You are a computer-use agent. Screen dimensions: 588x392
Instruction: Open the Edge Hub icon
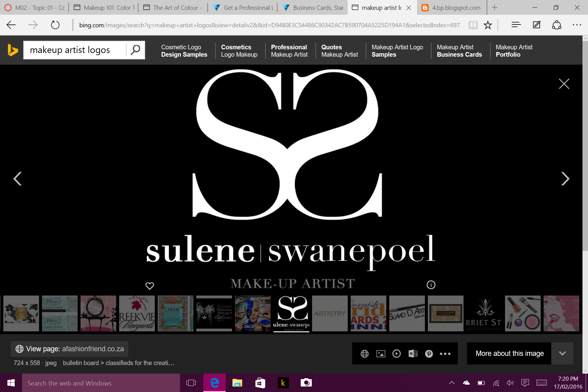click(x=516, y=25)
